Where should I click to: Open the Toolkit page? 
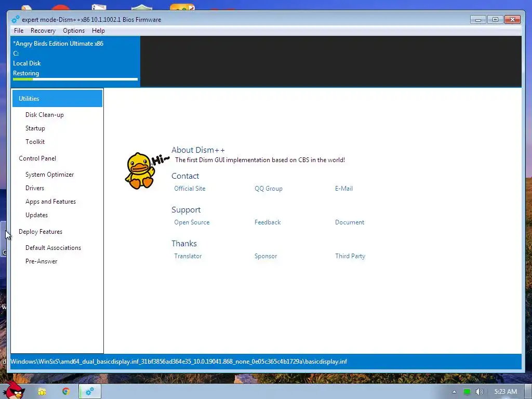tap(35, 142)
